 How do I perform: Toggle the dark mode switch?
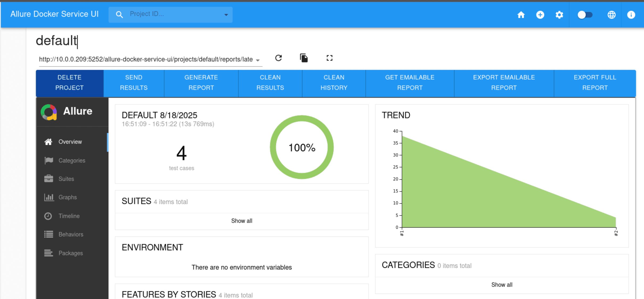[585, 15]
